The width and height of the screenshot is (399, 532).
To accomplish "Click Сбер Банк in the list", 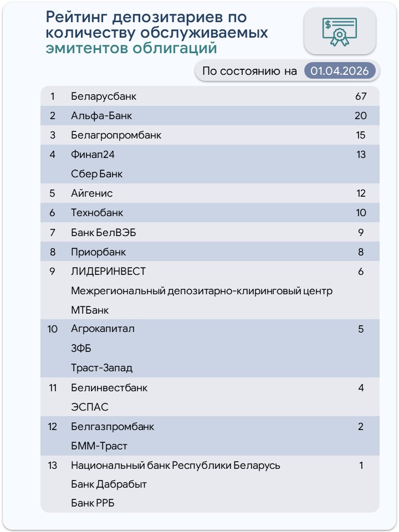I will tap(96, 174).
